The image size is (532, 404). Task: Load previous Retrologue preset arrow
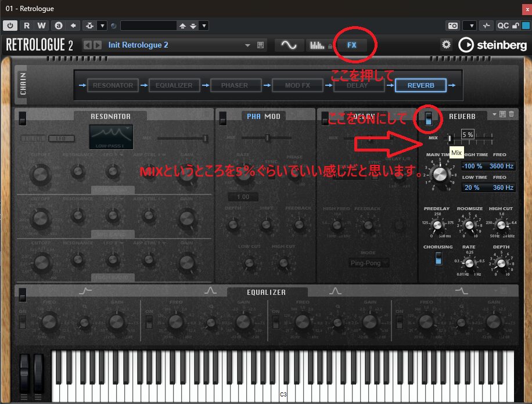coord(87,45)
